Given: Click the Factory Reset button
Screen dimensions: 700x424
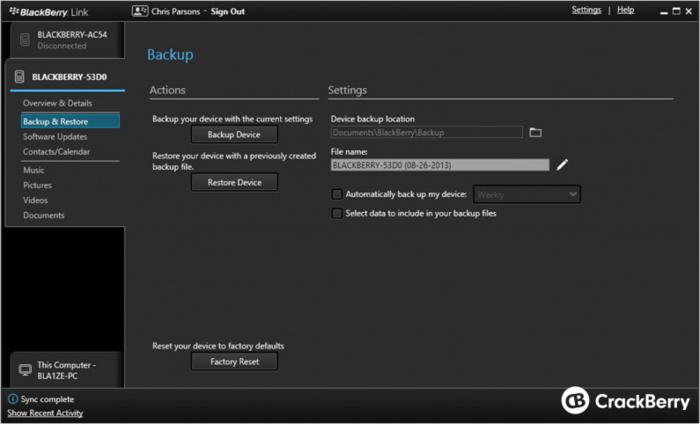Looking at the screenshot, I should tap(234, 362).
